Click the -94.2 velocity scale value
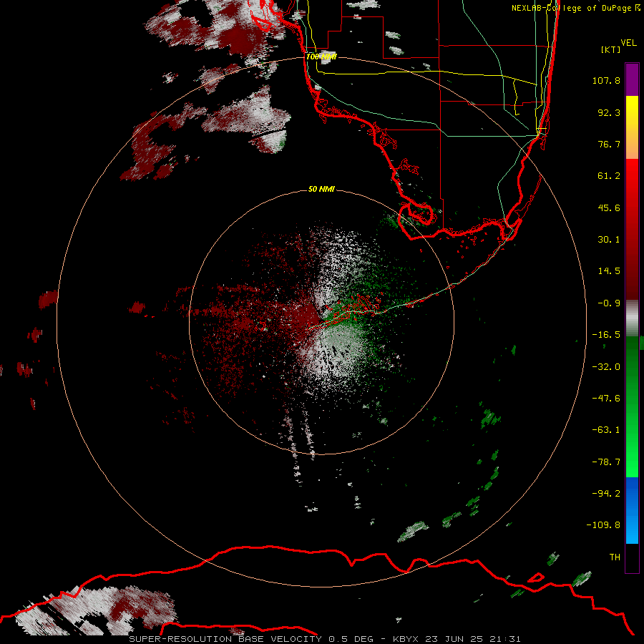 click(606, 493)
